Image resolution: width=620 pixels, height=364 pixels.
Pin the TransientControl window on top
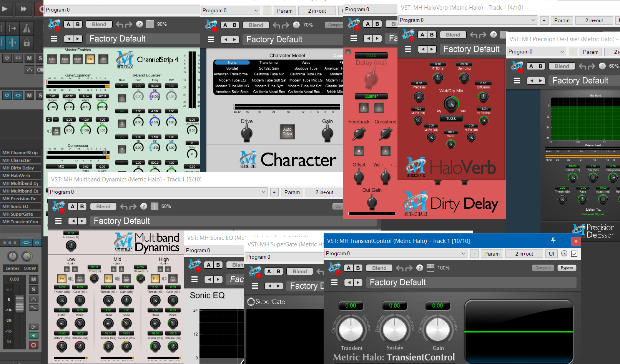tap(554, 240)
